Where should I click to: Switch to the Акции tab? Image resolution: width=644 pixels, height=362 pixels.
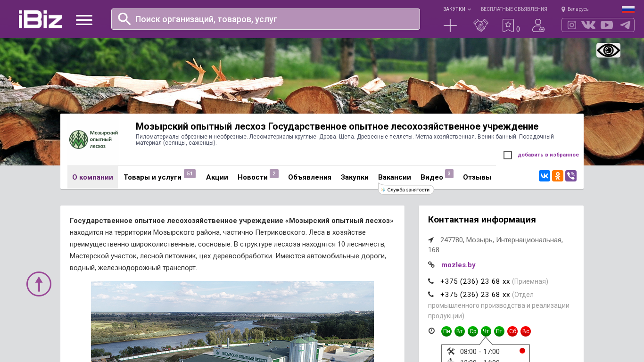click(x=217, y=177)
